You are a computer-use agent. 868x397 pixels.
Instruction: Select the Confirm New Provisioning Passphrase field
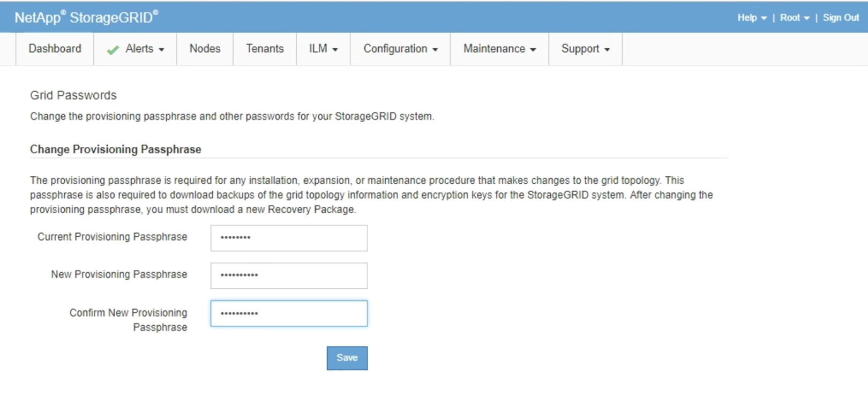pos(289,313)
